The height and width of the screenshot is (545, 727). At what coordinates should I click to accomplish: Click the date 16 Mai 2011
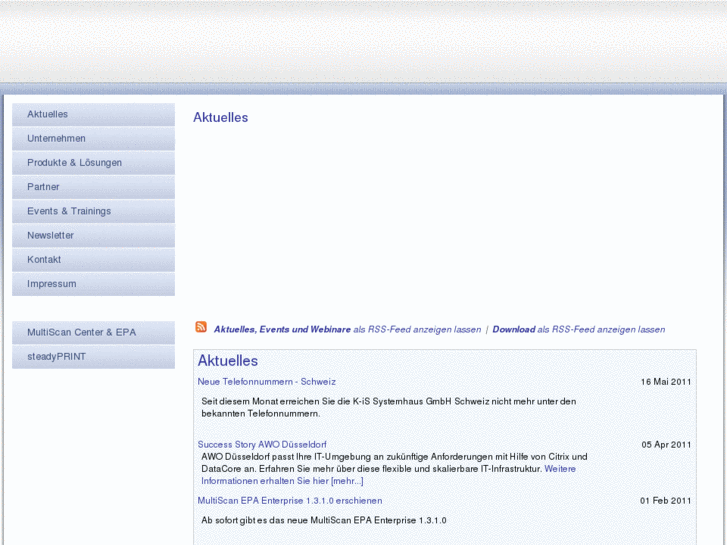[x=666, y=382]
